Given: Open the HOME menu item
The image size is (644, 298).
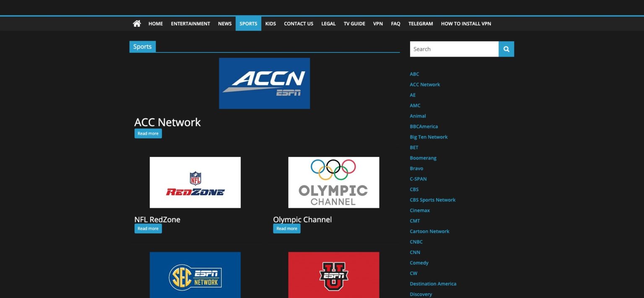Looking at the screenshot, I should pos(156,24).
